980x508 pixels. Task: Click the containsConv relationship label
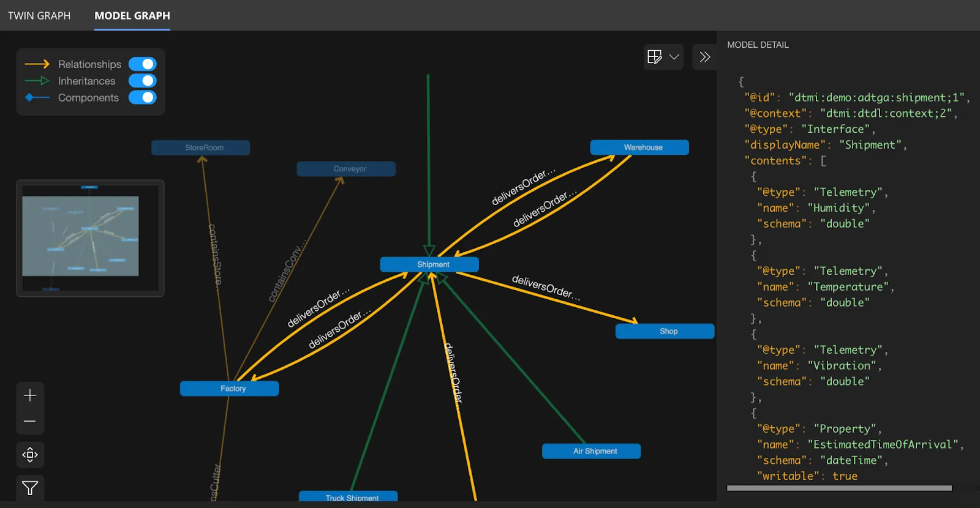(287, 271)
